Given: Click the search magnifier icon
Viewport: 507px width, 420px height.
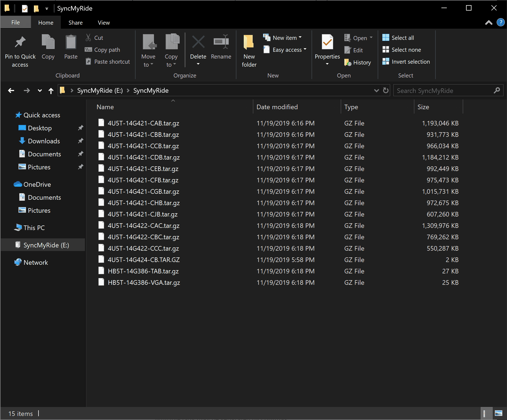Looking at the screenshot, I should click(497, 91).
